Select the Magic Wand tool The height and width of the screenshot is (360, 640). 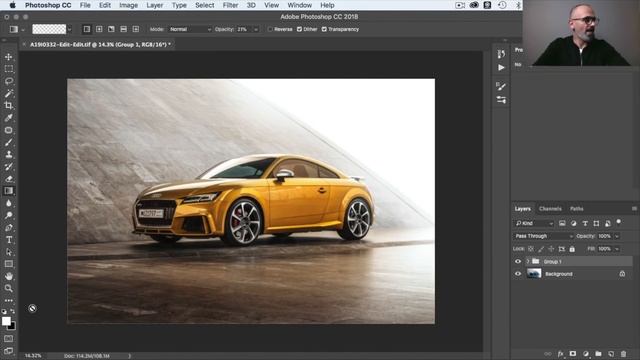9,93
